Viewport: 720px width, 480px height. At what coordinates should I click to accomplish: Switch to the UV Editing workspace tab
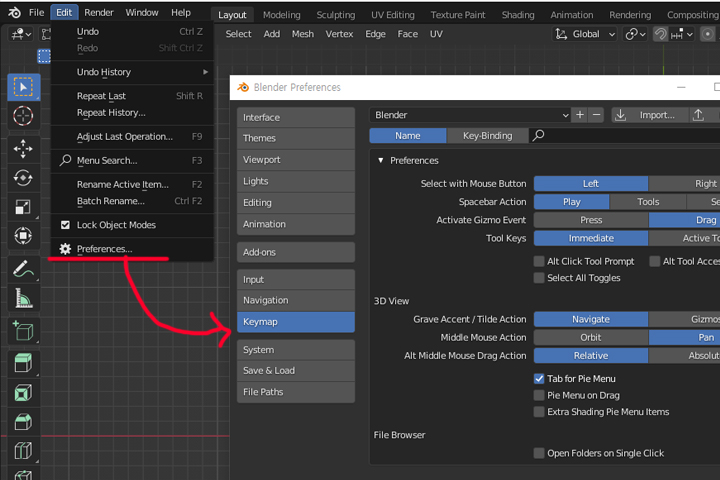pyautogui.click(x=393, y=15)
